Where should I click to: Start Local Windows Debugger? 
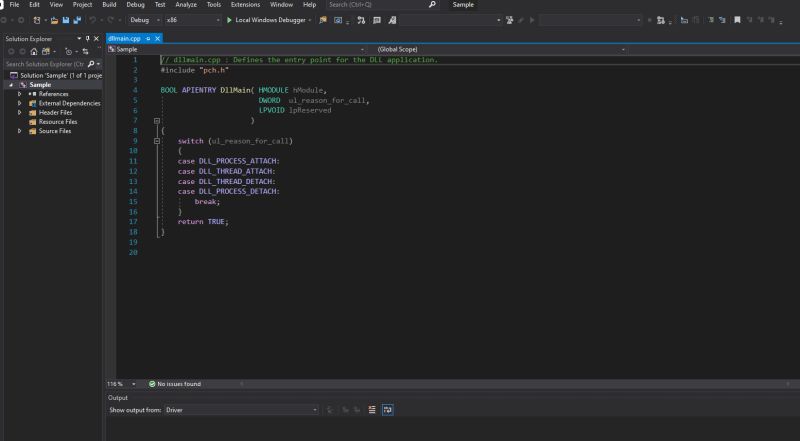266,20
